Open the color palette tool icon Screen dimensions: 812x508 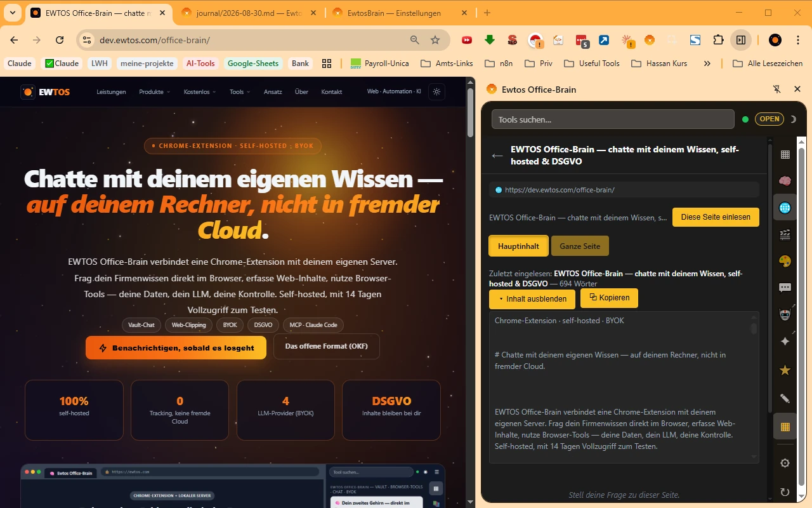pyautogui.click(x=785, y=262)
